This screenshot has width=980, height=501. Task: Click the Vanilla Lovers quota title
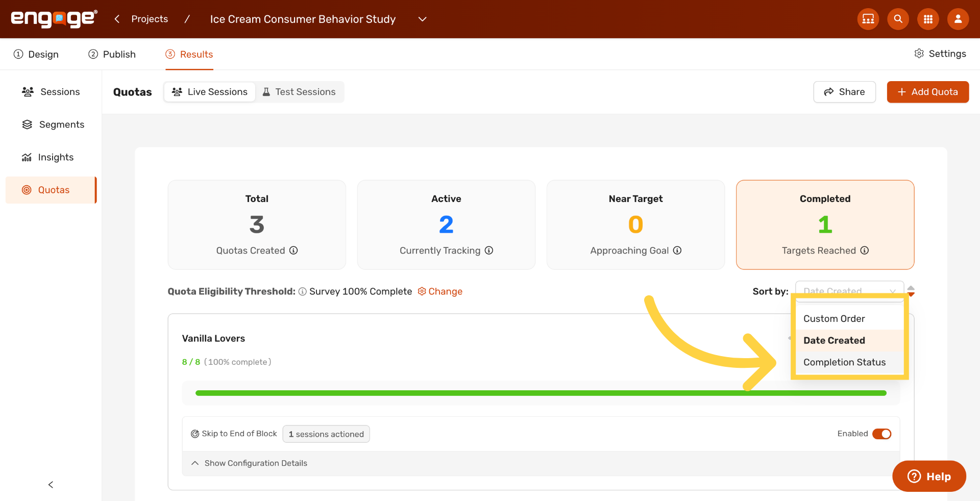[x=213, y=338]
